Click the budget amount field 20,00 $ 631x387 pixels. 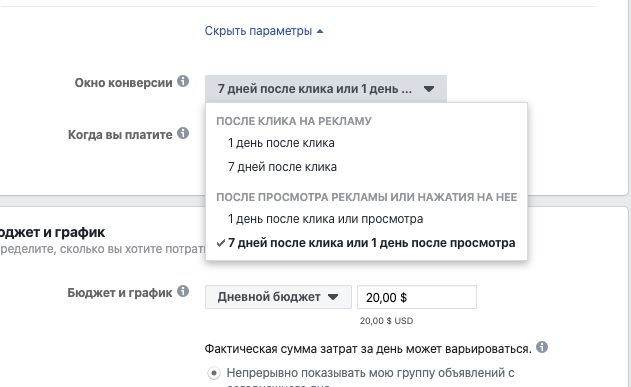click(x=417, y=297)
